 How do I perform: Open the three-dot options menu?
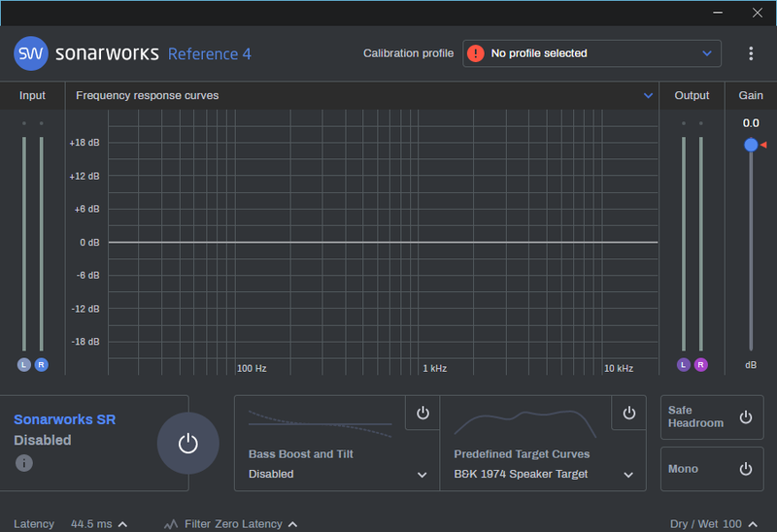[751, 53]
